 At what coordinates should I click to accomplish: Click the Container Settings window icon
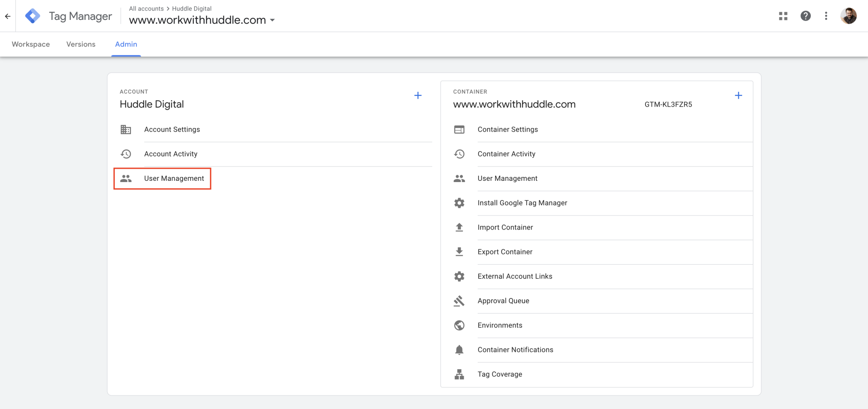coord(459,130)
